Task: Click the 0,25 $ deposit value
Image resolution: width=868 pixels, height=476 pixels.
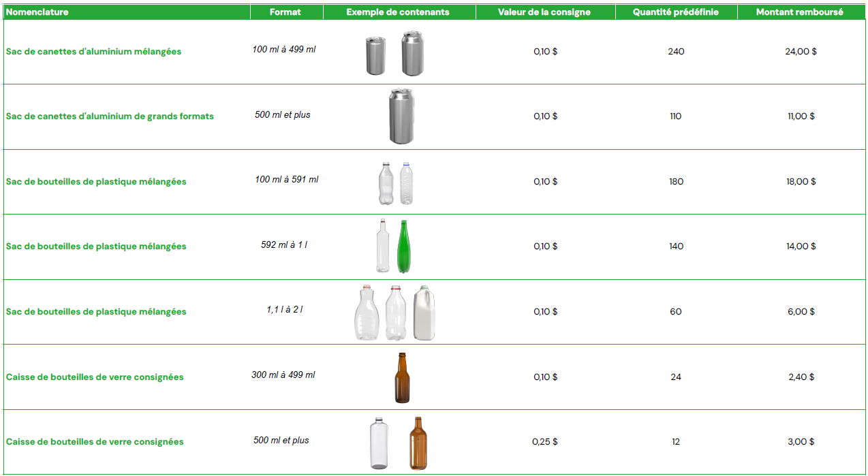Action: (544, 442)
